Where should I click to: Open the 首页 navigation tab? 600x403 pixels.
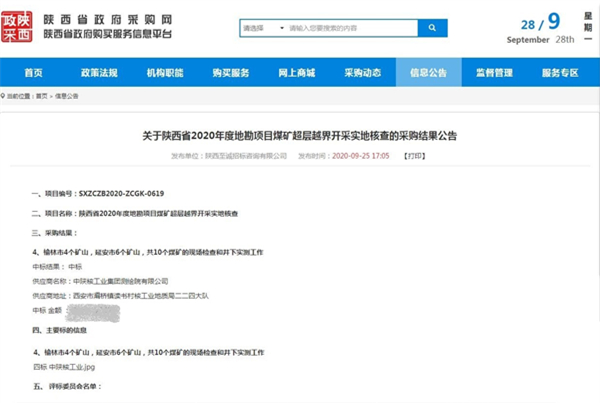[33, 73]
